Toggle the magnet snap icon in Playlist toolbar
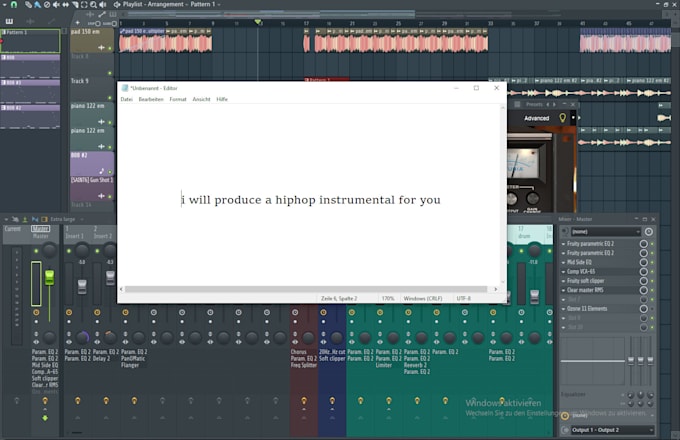 (14, 4)
